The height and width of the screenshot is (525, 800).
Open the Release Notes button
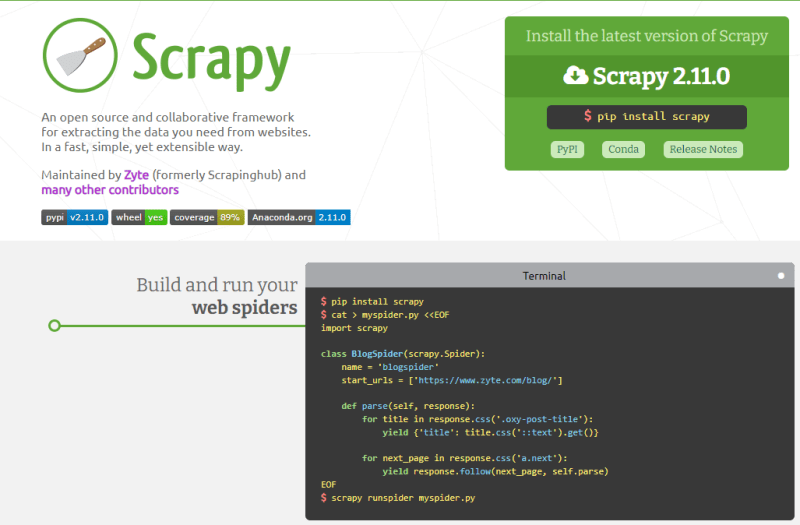coord(703,149)
